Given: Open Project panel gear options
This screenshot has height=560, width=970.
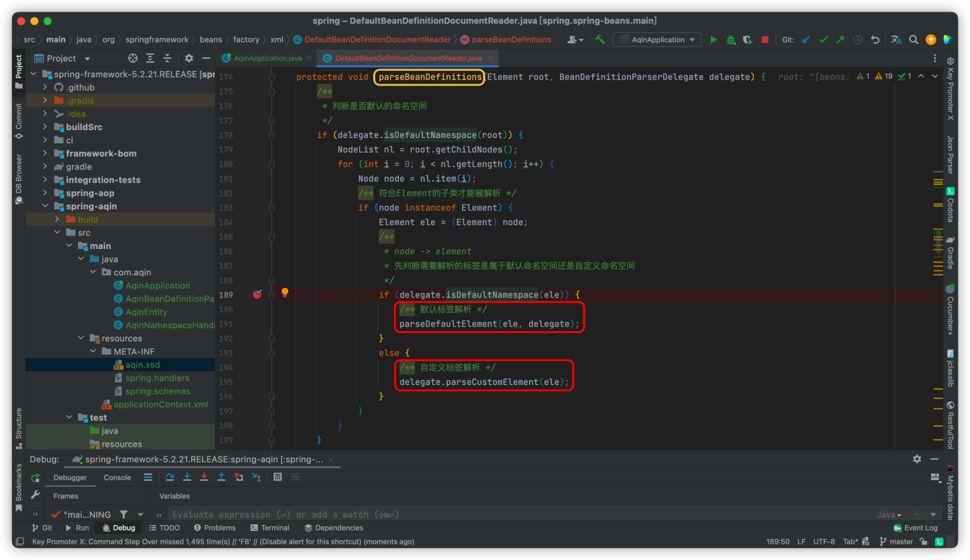Looking at the screenshot, I should point(189,59).
